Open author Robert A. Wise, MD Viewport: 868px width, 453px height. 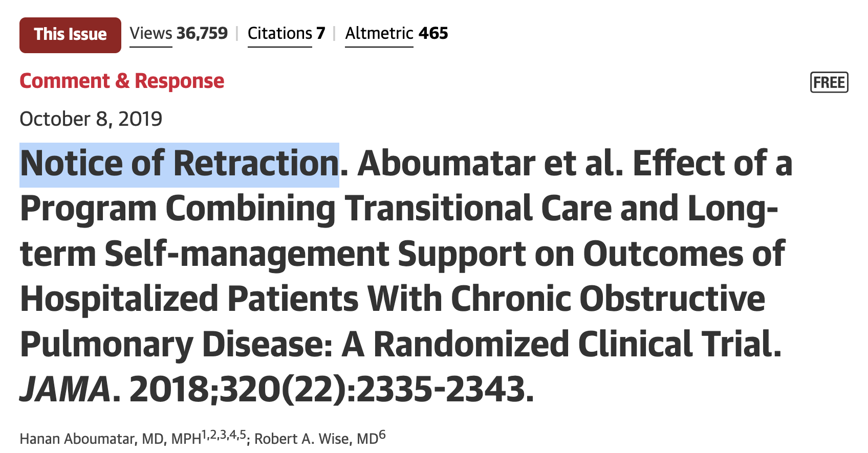click(316, 439)
